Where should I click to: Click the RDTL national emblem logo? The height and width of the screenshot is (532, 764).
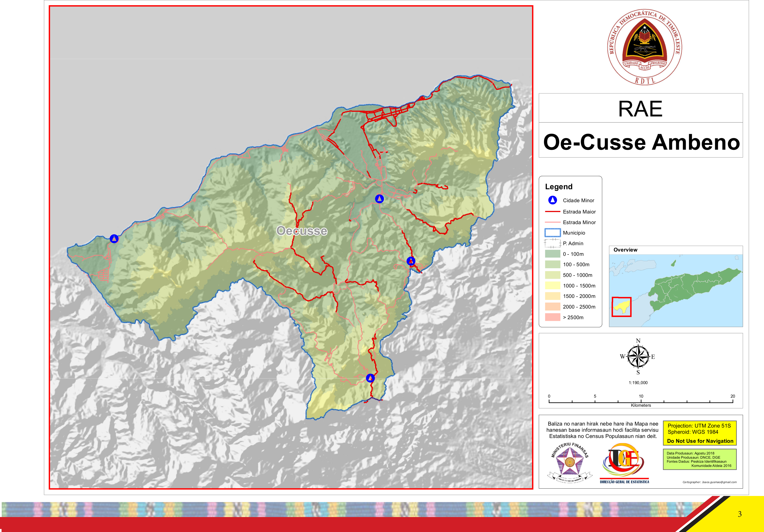[x=644, y=48]
